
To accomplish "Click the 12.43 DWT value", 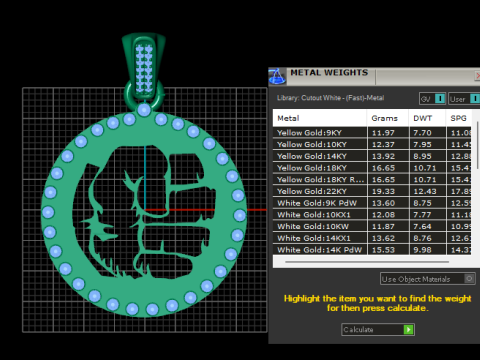I will tap(425, 191).
